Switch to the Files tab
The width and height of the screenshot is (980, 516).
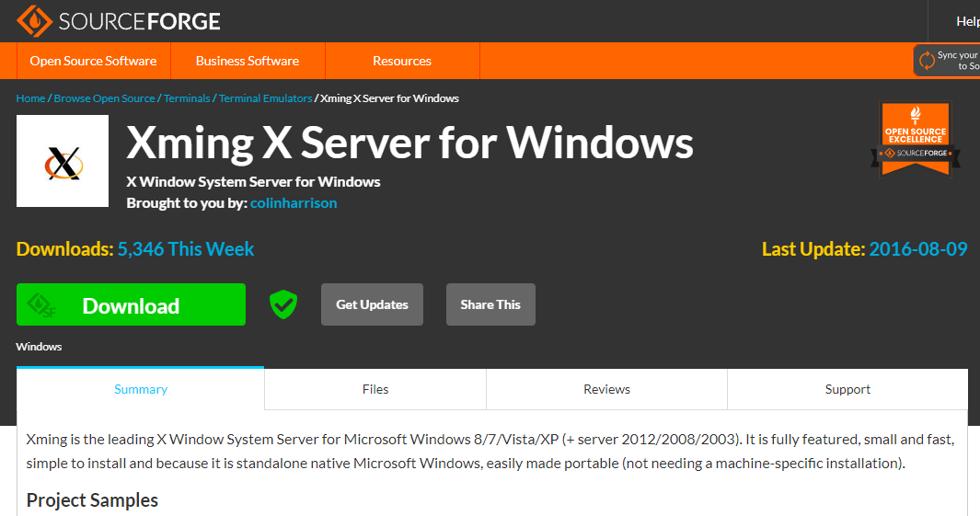[x=375, y=389]
